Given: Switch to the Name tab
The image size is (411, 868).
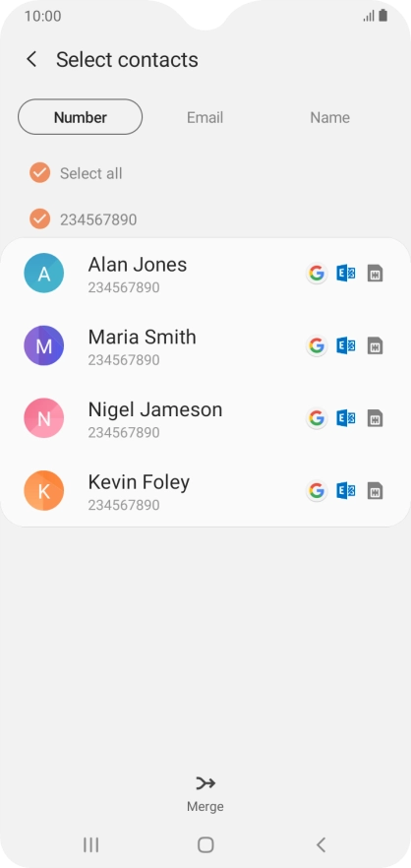Looking at the screenshot, I should [329, 117].
